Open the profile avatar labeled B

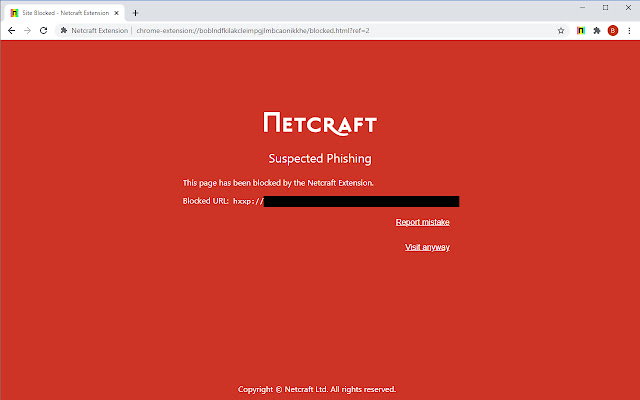613,31
